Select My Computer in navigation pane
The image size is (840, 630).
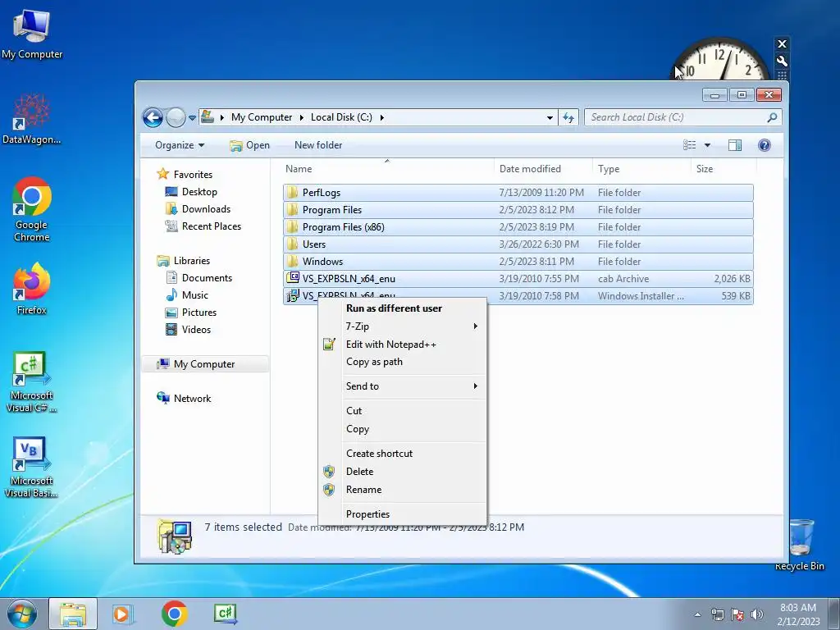click(204, 364)
